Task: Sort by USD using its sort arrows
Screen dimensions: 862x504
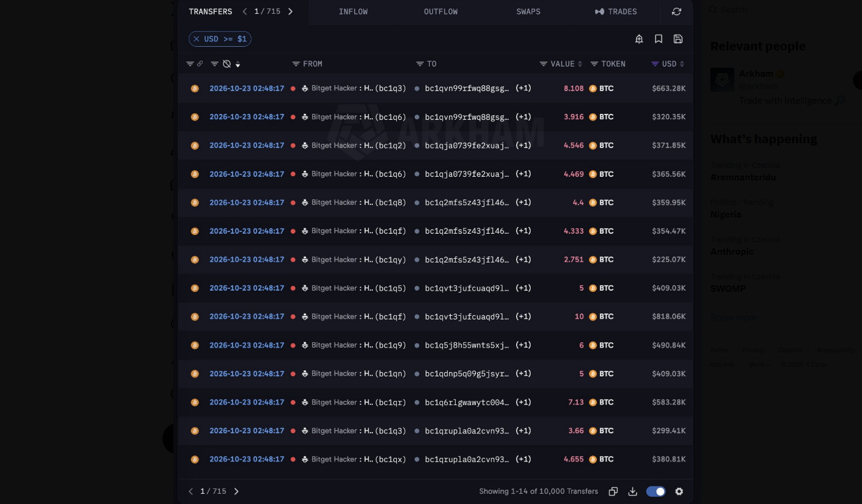Action: coord(682,64)
